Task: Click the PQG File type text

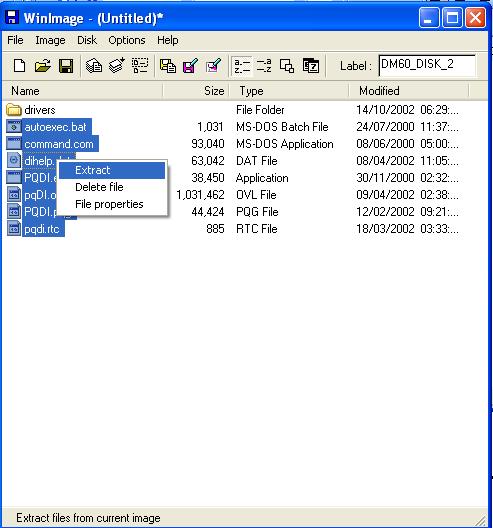Action: pos(257,212)
